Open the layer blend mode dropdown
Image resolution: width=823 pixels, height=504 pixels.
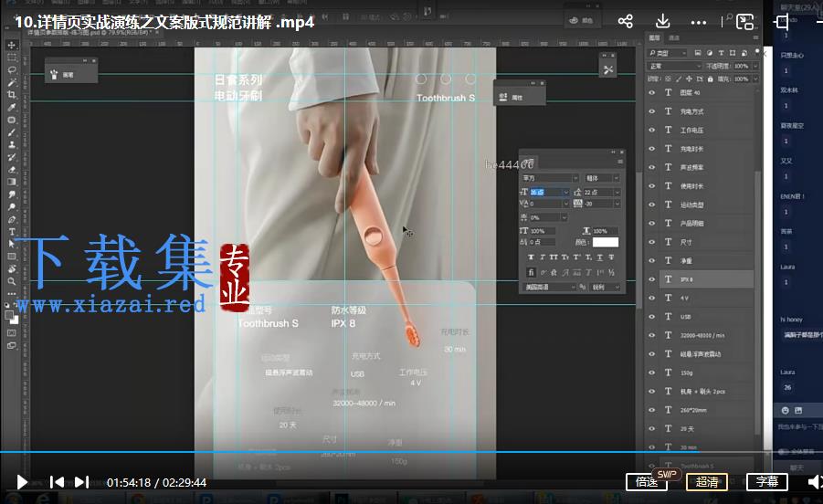click(x=674, y=66)
